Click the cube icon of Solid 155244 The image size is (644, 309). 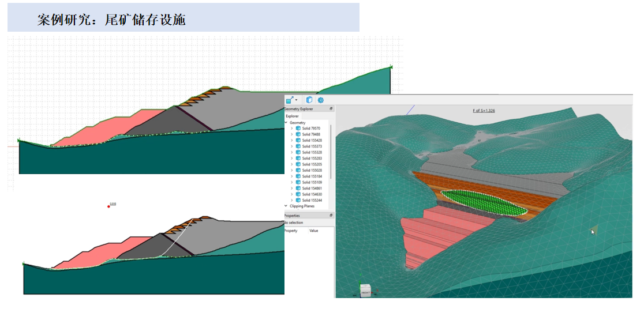[x=298, y=200]
